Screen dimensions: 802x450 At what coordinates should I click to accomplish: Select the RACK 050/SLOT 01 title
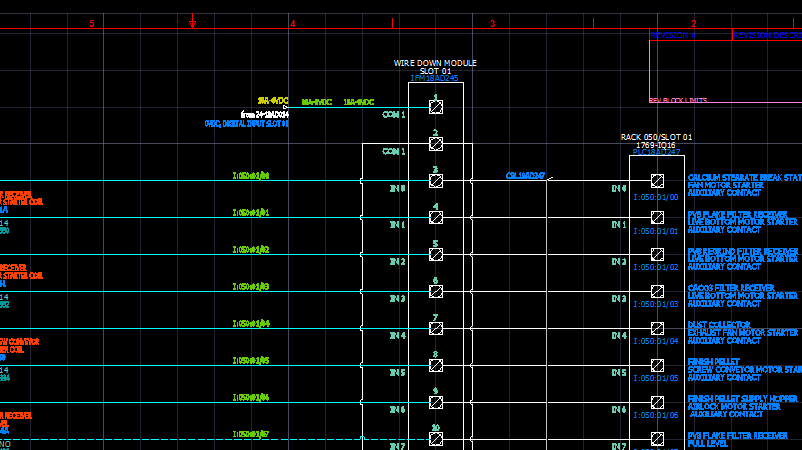656,137
